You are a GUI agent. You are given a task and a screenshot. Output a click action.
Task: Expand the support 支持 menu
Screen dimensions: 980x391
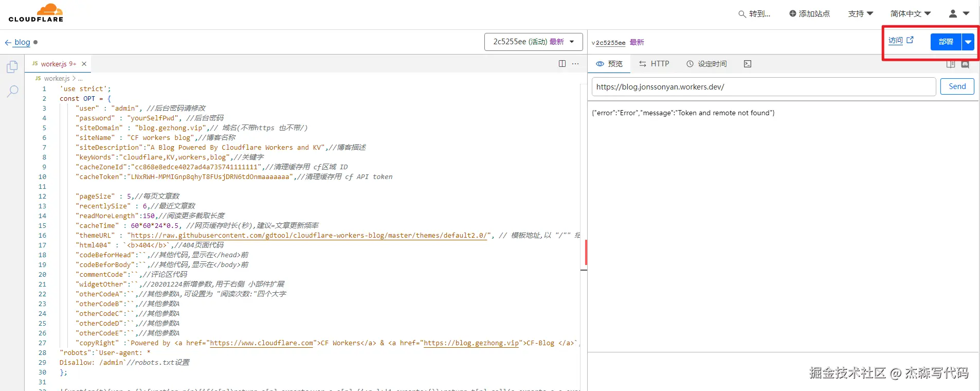click(x=860, y=14)
